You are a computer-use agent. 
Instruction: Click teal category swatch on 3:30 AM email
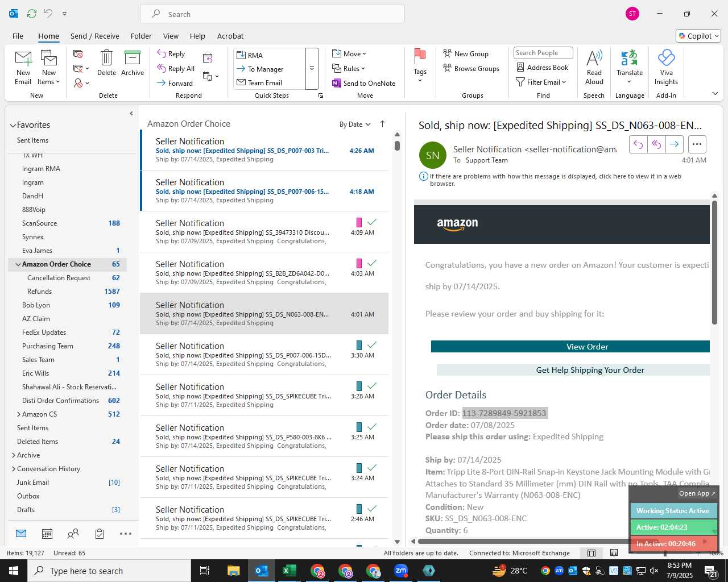pos(359,345)
